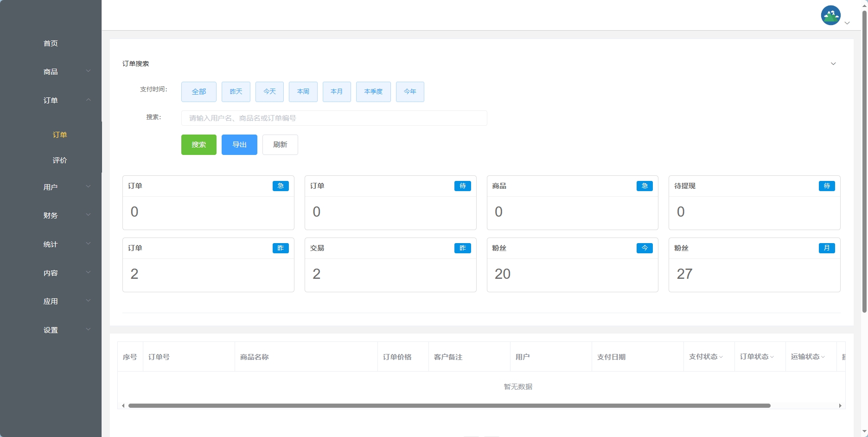Click the 月 badge on 粉丝 card
The width and height of the screenshot is (868, 437).
coord(827,248)
